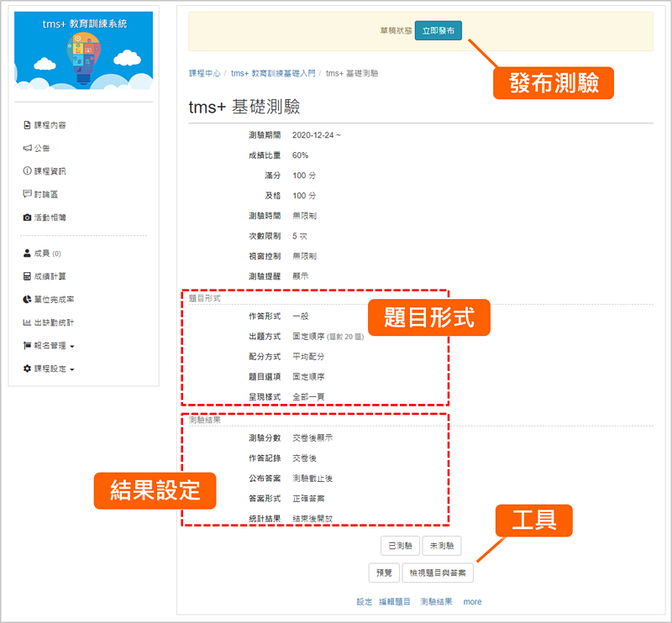
Task: Click the tms+ 教育訓練系統 banner image
Action: pos(83,50)
